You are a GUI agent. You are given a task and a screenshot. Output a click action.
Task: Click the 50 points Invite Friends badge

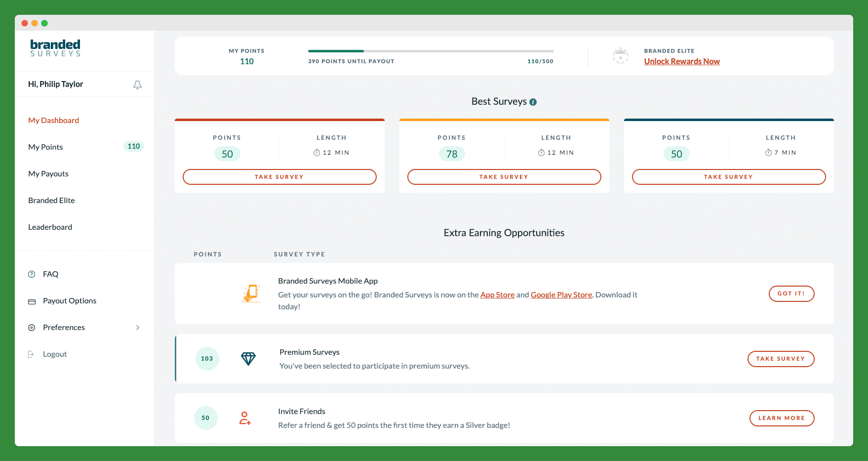point(205,418)
